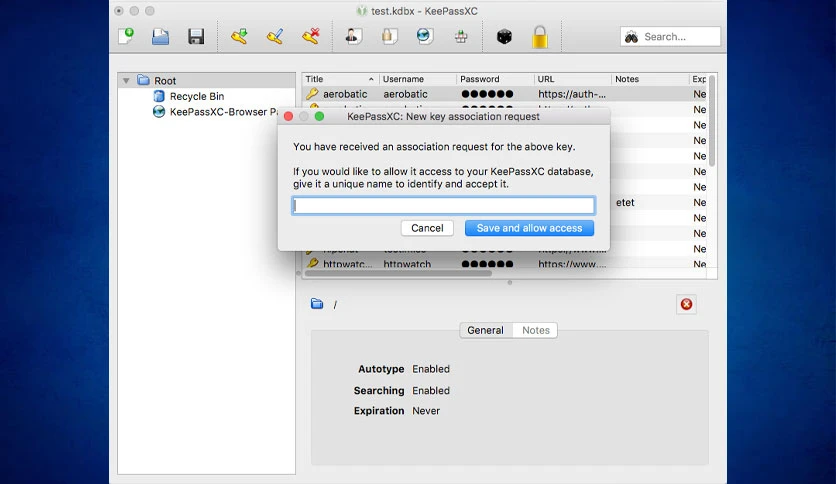Click the https://auth-... URL cell

click(572, 94)
